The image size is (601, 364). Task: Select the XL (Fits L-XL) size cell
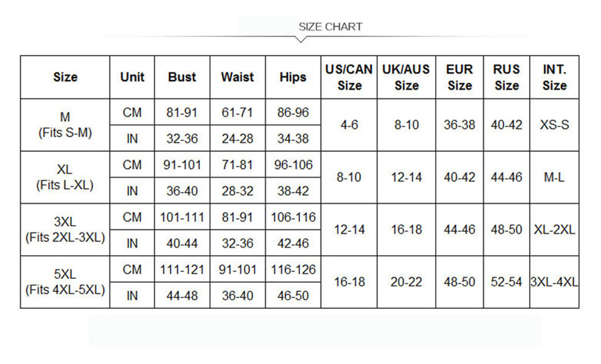[65, 177]
